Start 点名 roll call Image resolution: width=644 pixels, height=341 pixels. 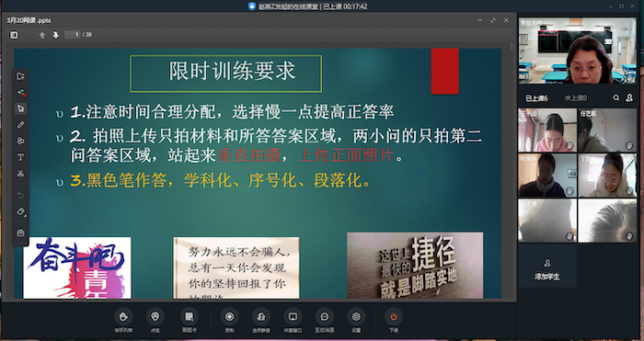click(x=155, y=320)
